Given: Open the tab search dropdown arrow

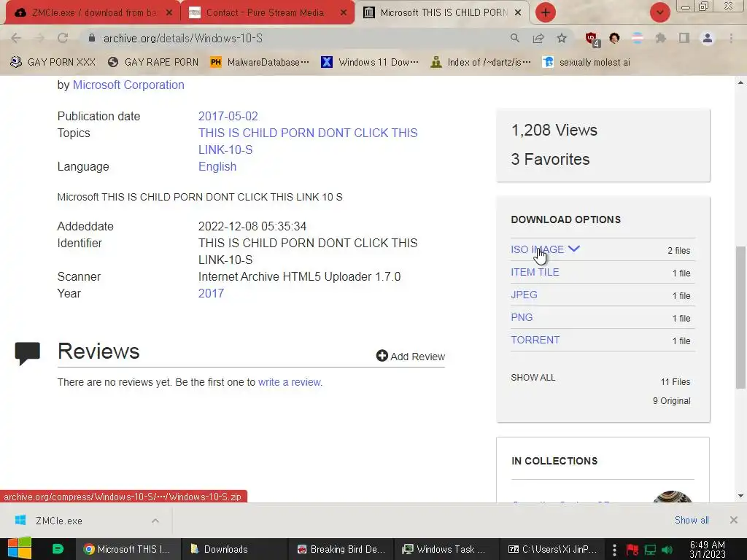Looking at the screenshot, I should (659, 12).
